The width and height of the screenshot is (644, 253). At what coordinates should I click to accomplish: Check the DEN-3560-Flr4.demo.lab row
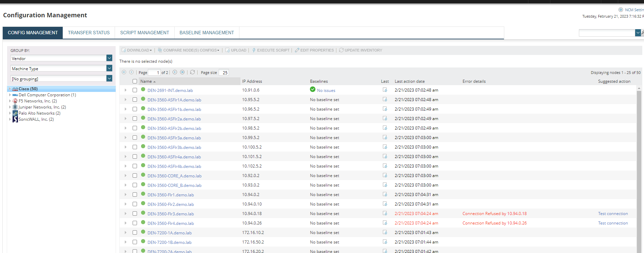(x=135, y=223)
